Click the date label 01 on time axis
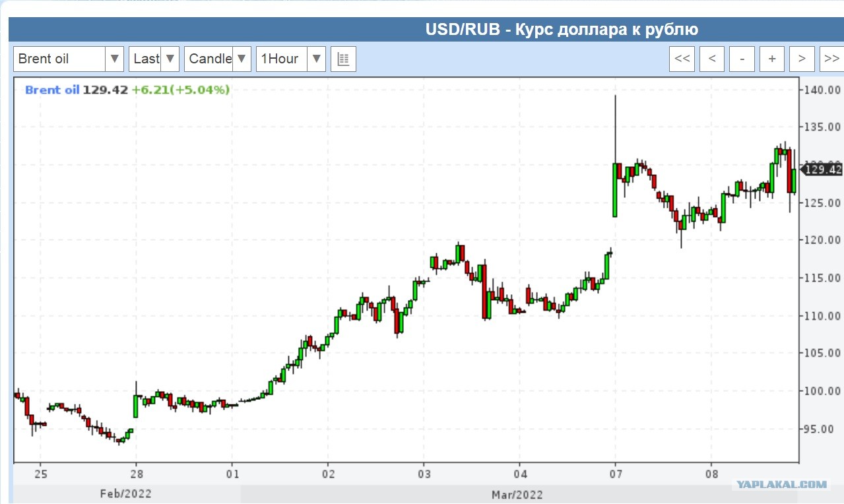844x504 pixels. click(x=232, y=474)
